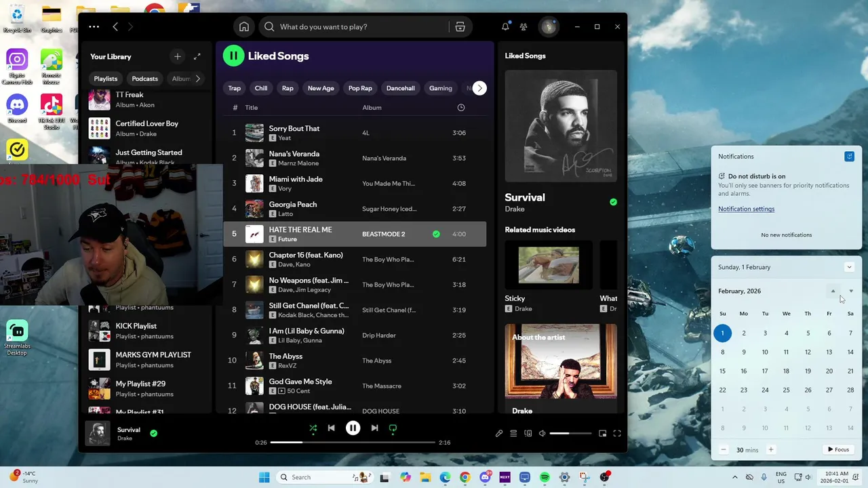
Task: Expand Your Library to full view
Action: point(197,57)
